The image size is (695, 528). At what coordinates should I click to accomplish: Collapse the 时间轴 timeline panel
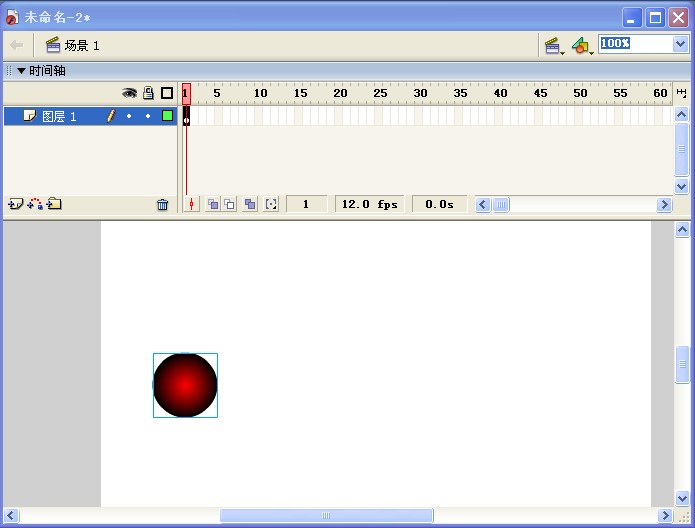pyautogui.click(x=21, y=71)
